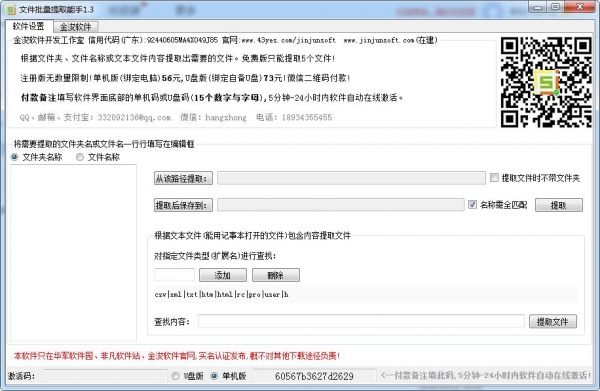Click the red disclaimer notice text
The height and width of the screenshot is (391, 600).
pyautogui.click(x=177, y=356)
